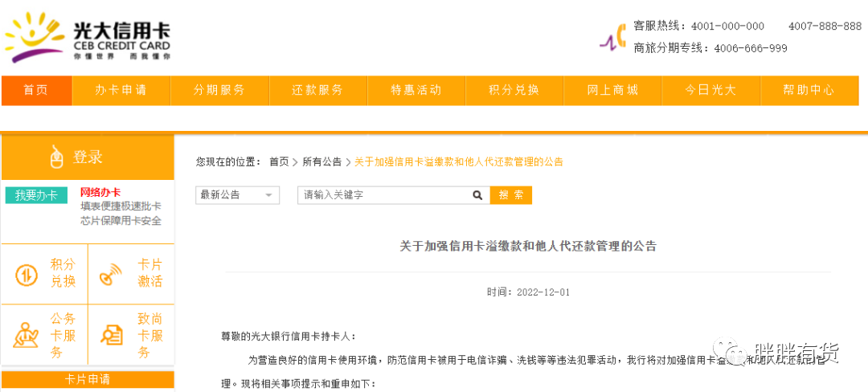Open the 分期服务 menu

pyautogui.click(x=219, y=91)
